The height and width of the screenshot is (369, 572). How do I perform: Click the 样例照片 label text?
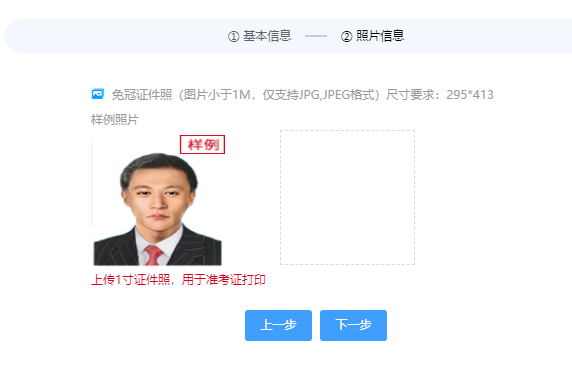115,120
